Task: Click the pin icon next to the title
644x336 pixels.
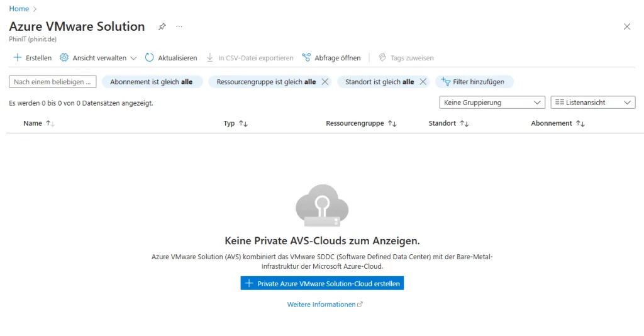Action: coord(162,26)
